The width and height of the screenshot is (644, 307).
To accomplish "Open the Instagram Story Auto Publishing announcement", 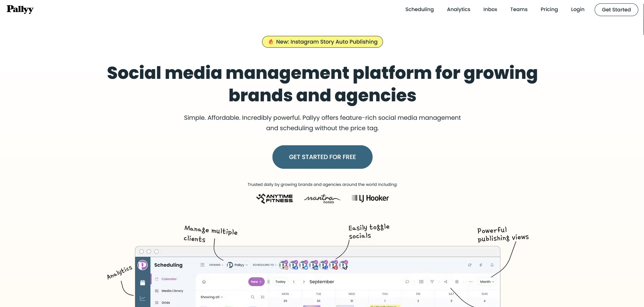I will [322, 42].
